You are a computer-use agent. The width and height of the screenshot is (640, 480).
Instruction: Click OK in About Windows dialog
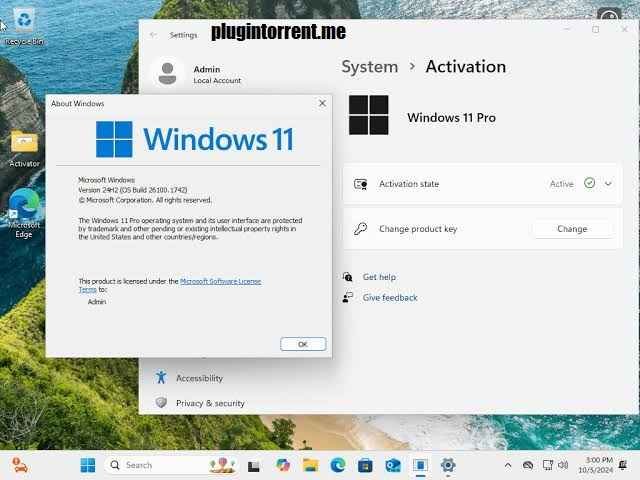[303, 344]
